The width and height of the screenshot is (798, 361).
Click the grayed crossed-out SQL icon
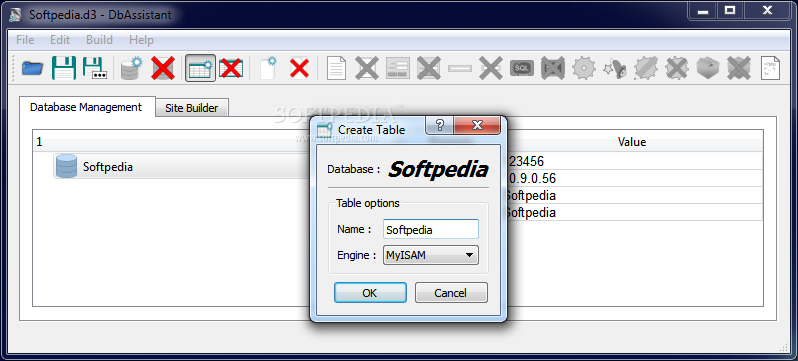pos(553,68)
